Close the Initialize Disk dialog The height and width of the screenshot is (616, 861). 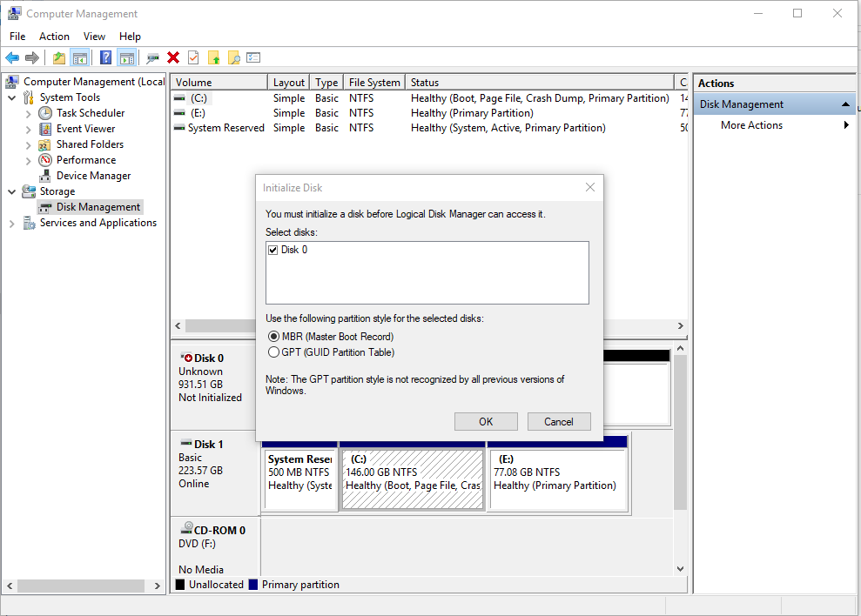click(x=590, y=187)
